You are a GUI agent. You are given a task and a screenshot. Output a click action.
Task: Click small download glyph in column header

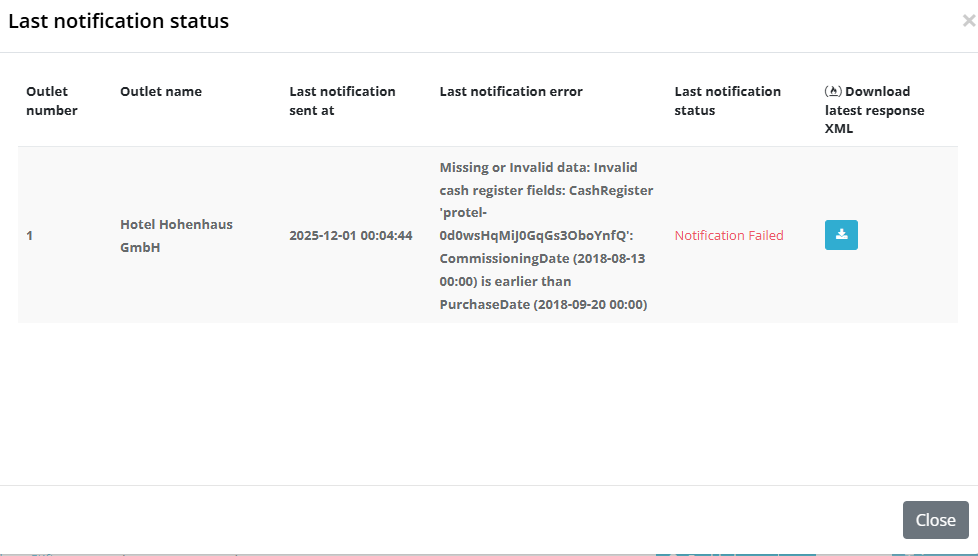(x=833, y=91)
